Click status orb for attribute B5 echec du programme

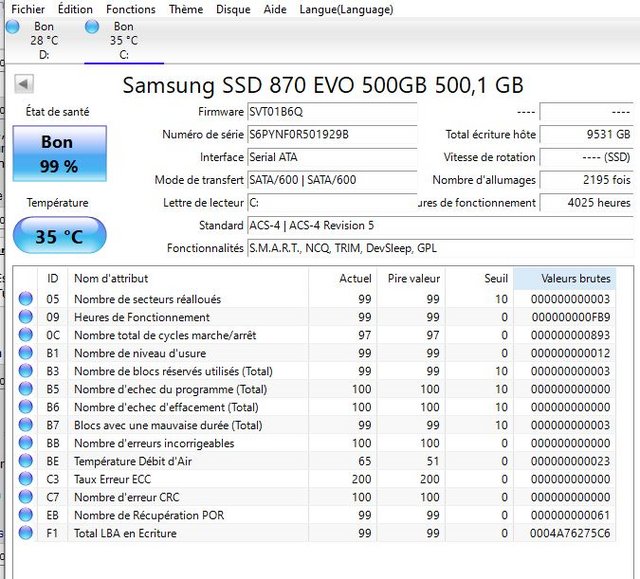(25, 388)
